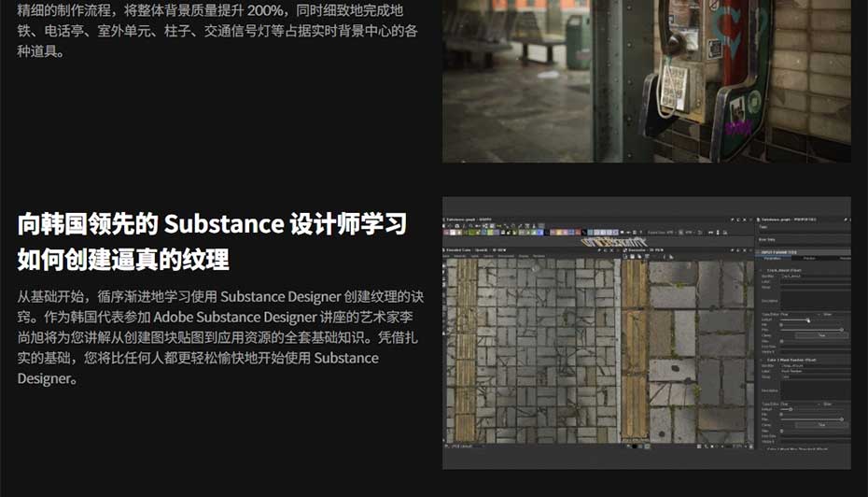Open the subway payphone scene image

tap(647, 81)
